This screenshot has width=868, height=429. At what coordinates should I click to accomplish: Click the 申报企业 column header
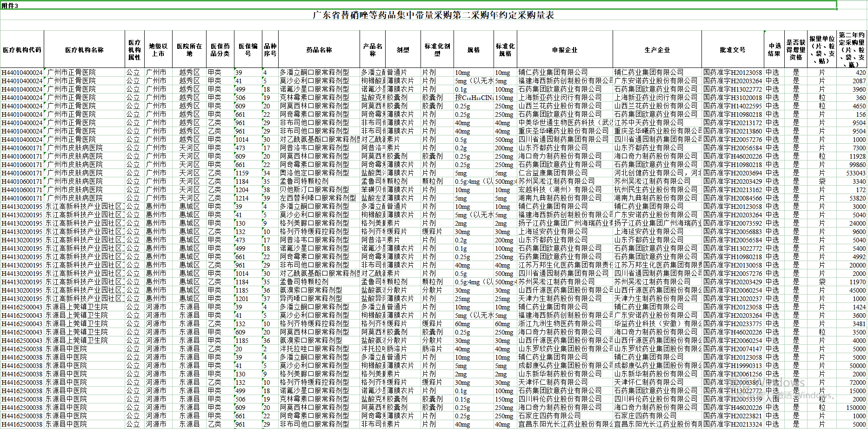(x=565, y=50)
